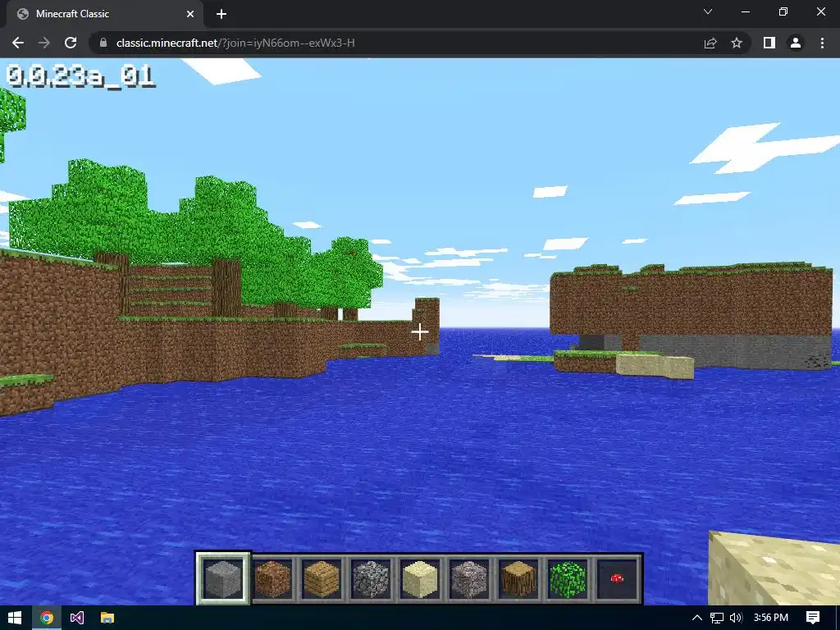Image resolution: width=840 pixels, height=630 pixels.
Task: Select the sand block in hotbar
Action: coord(420,578)
